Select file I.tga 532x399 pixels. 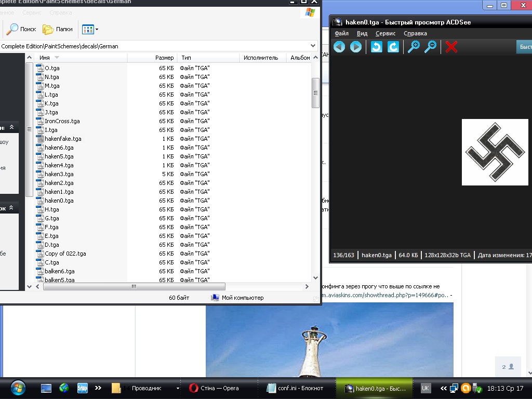[51, 130]
